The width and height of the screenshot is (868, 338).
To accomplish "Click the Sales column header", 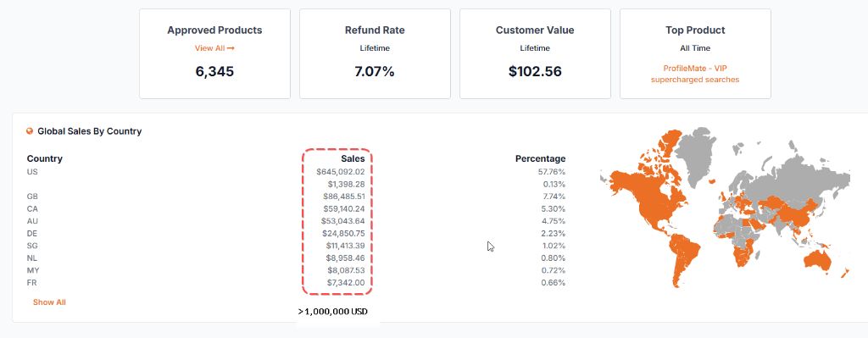I will [x=353, y=158].
